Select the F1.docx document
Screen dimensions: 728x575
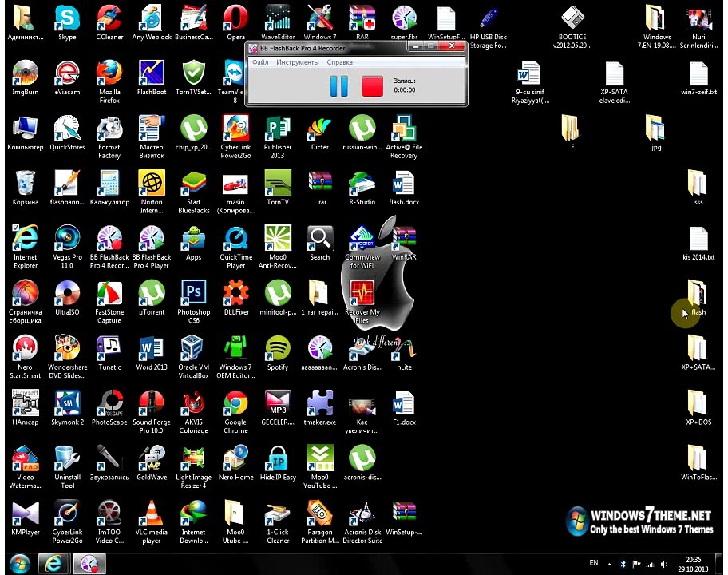click(x=404, y=408)
